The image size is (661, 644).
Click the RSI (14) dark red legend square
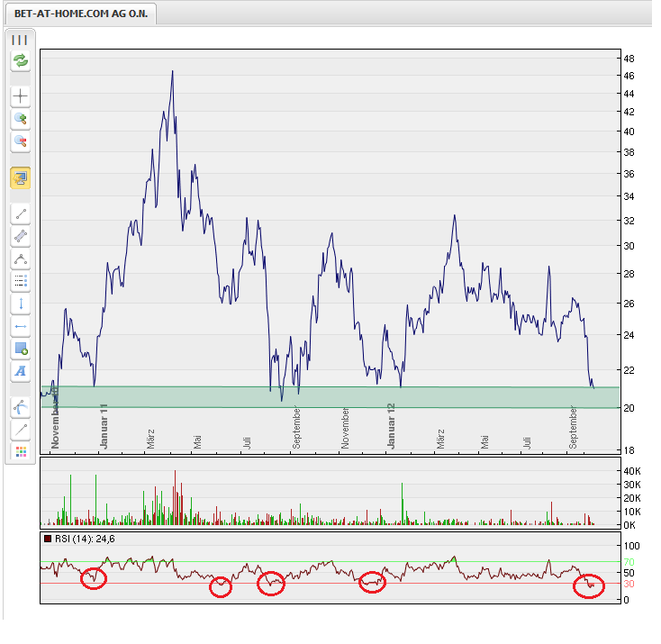(48, 539)
